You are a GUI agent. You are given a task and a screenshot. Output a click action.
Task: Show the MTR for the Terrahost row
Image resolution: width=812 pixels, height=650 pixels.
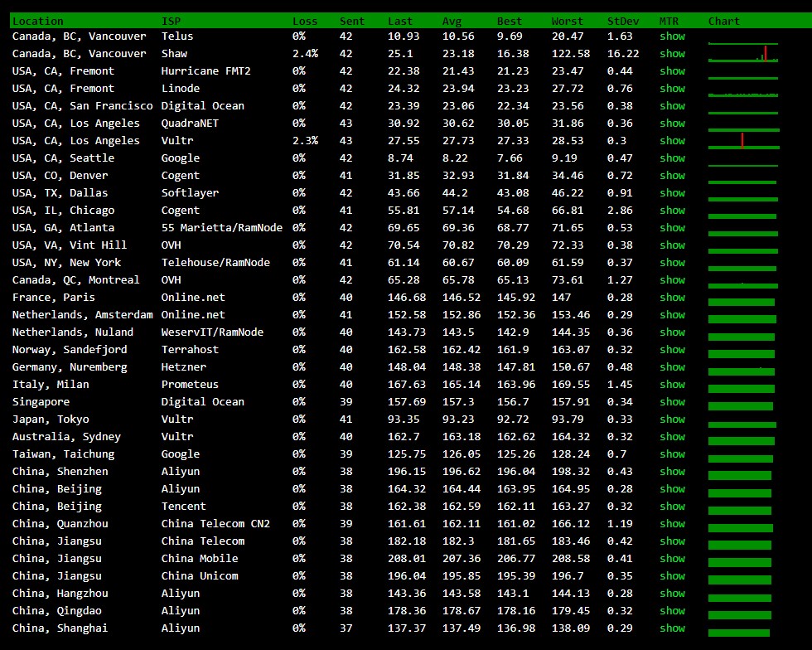[x=672, y=350]
